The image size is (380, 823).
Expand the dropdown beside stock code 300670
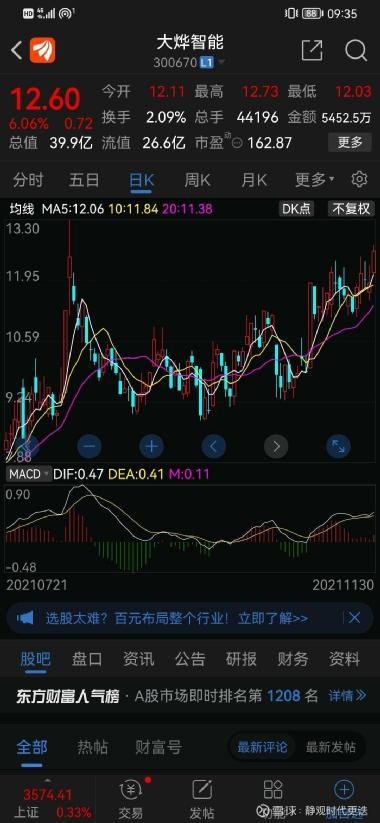point(221,62)
